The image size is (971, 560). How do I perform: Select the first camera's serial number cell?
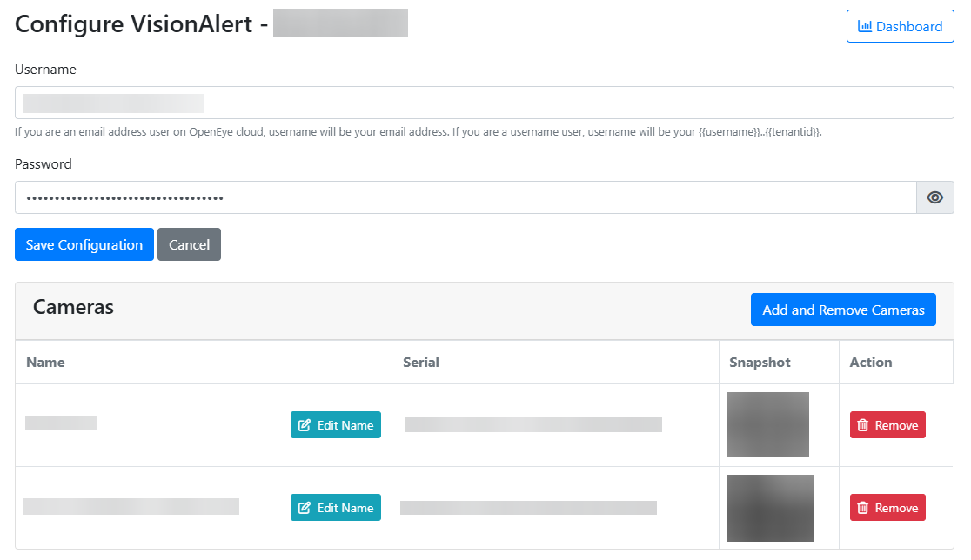point(532,424)
